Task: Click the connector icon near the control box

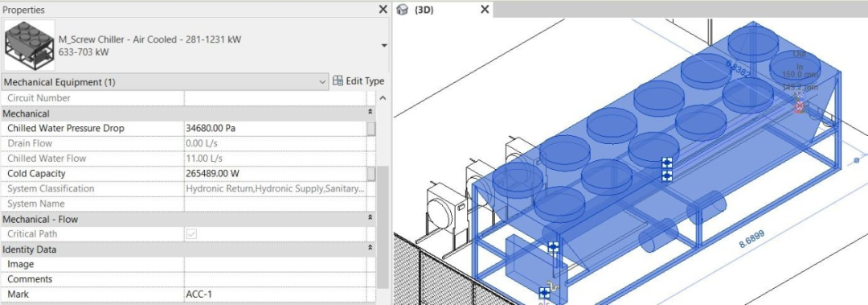Action: pyautogui.click(x=553, y=247)
